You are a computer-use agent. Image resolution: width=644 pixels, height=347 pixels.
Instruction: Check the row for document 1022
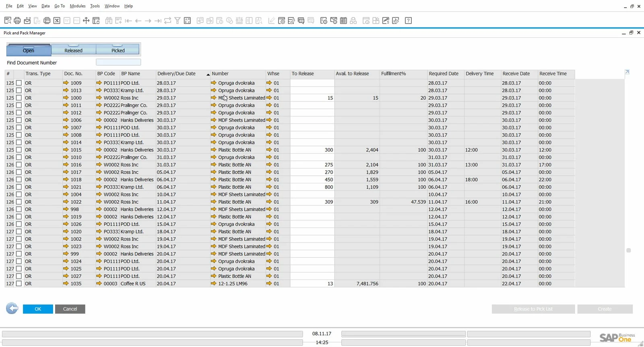point(19,202)
